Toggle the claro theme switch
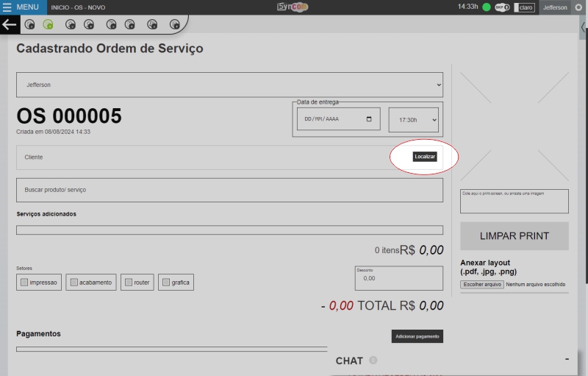This screenshot has width=588, height=376. (x=524, y=7)
